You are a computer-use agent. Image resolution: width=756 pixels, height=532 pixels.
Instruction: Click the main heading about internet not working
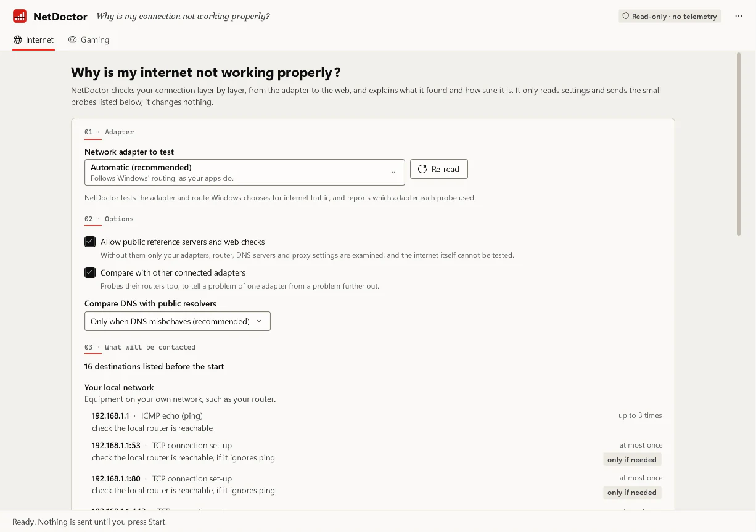click(x=206, y=72)
